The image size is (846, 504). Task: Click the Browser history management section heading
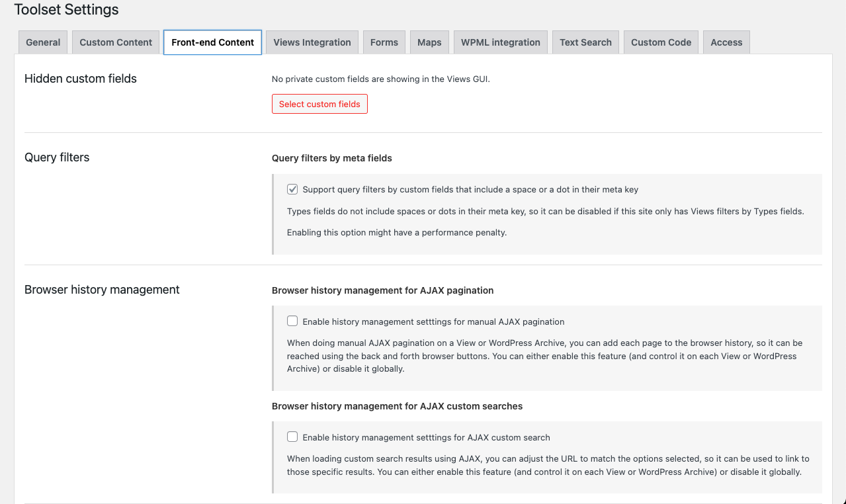[x=102, y=290]
